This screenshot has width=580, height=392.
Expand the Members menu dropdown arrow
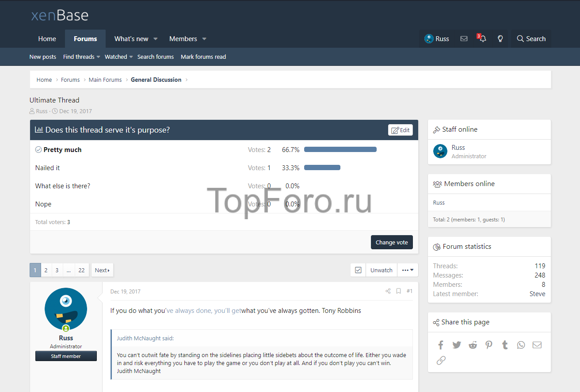click(x=204, y=39)
